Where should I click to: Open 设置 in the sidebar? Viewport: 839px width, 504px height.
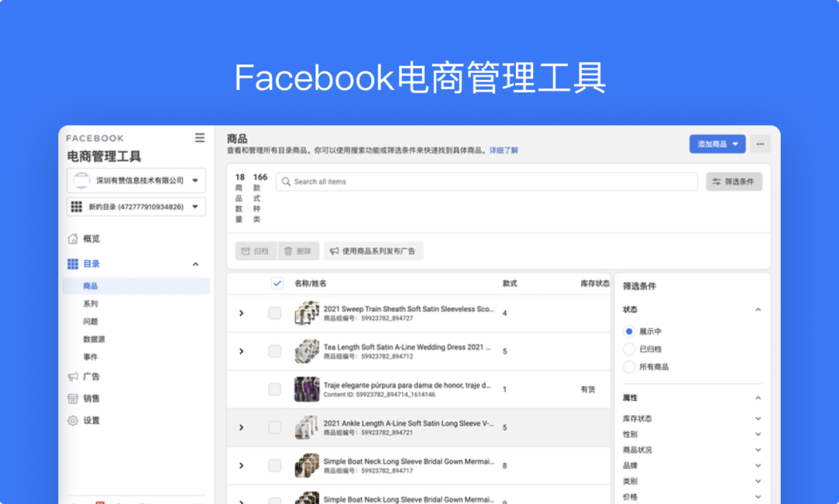coord(92,421)
